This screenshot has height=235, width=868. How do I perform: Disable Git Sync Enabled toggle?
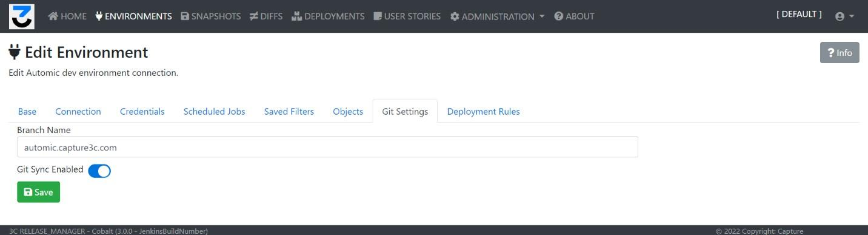coord(99,171)
